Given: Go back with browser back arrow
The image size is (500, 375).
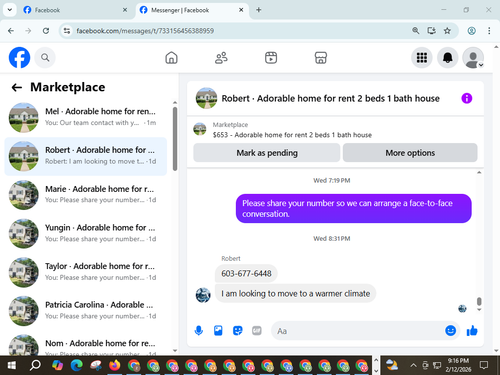Looking at the screenshot, I should coord(11,31).
